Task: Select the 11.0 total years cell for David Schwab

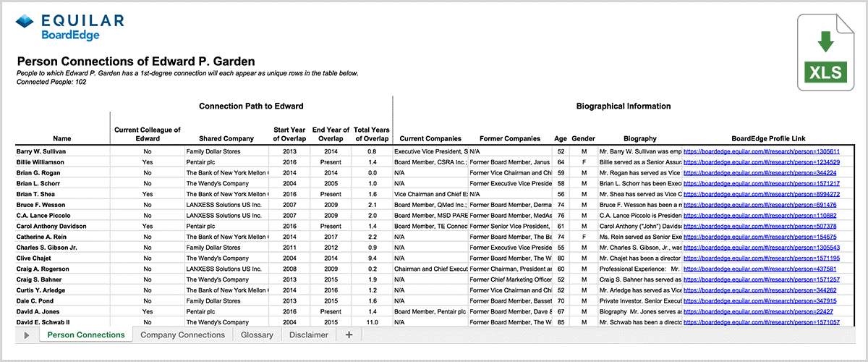Action: point(372,322)
